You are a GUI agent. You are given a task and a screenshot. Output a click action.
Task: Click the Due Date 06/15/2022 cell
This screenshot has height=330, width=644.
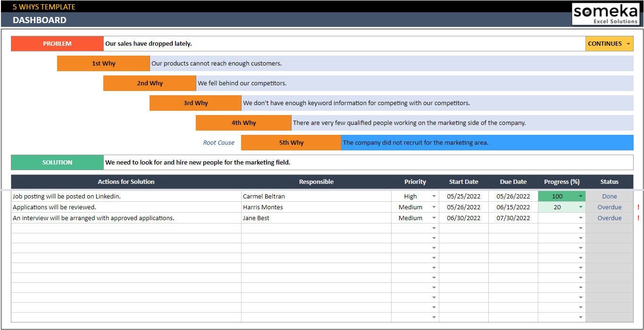(513, 207)
